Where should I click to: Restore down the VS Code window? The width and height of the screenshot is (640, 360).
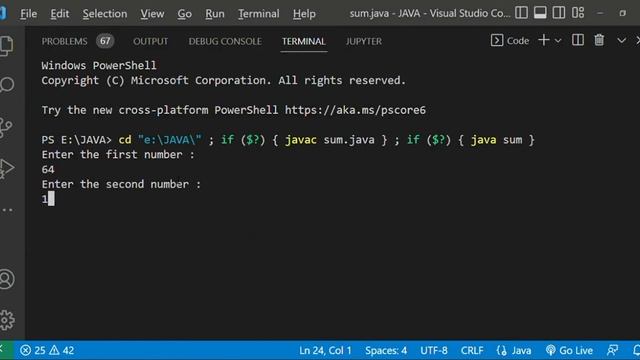622,13
